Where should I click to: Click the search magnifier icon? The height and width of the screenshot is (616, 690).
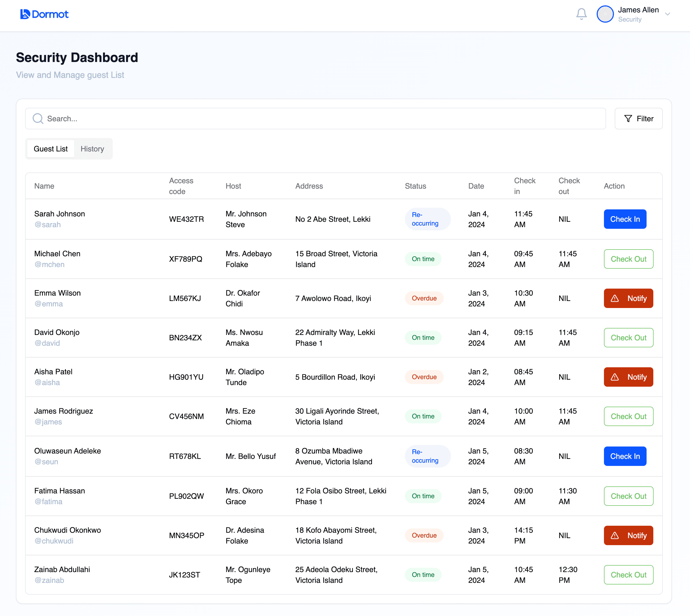tap(37, 118)
